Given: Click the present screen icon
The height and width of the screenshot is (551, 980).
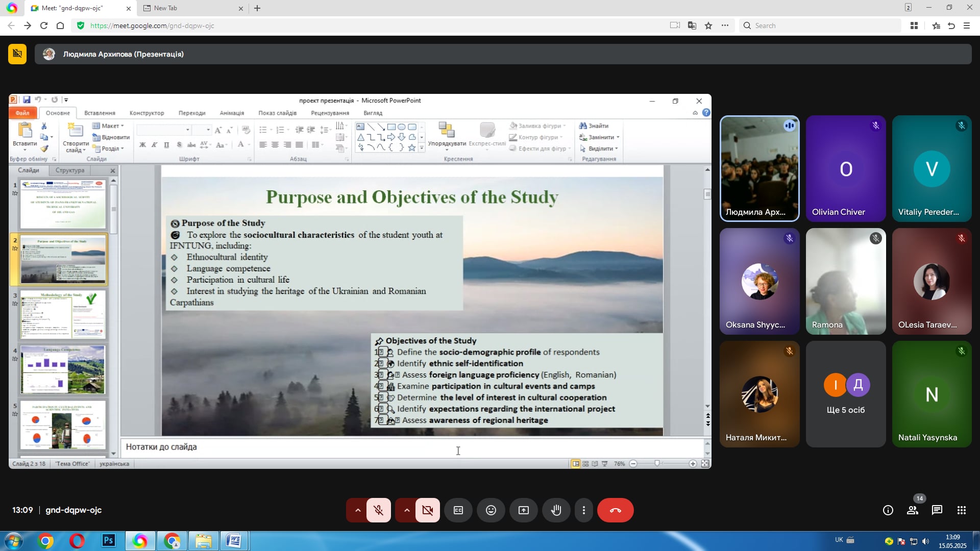Looking at the screenshot, I should point(524,510).
